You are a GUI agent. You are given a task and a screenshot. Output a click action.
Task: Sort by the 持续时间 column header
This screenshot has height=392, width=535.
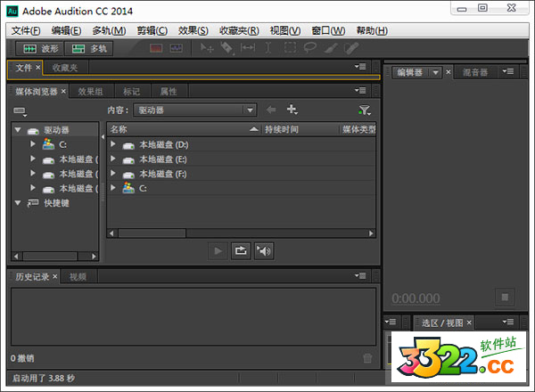coord(301,129)
